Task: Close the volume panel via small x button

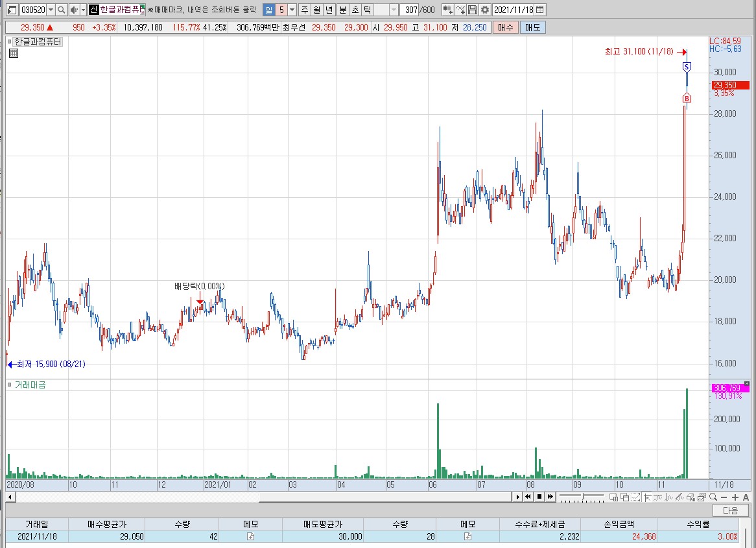Action: click(x=747, y=383)
